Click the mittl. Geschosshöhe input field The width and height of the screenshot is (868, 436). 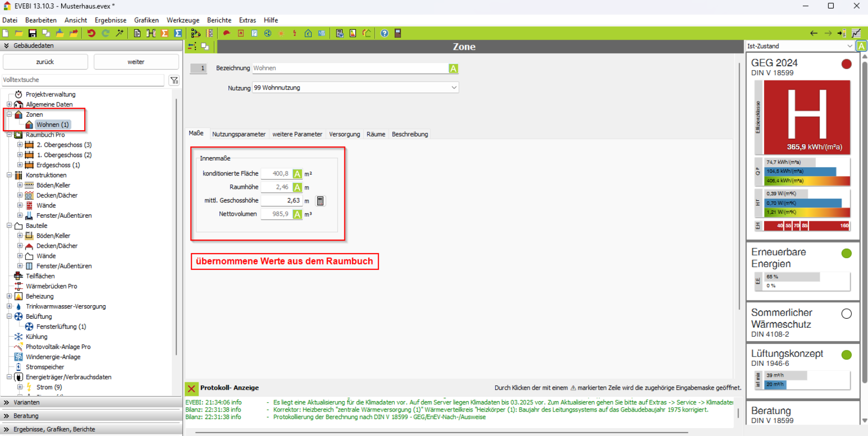coord(281,201)
